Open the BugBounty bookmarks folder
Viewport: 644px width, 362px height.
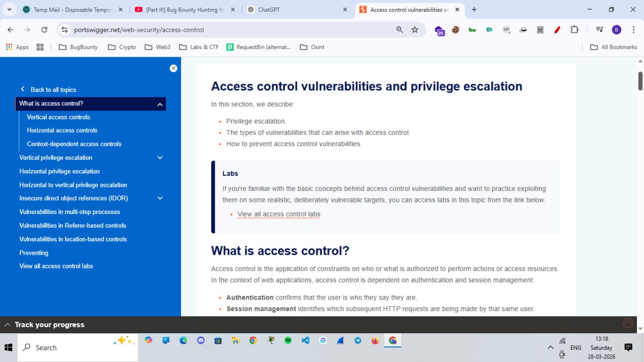(x=78, y=47)
